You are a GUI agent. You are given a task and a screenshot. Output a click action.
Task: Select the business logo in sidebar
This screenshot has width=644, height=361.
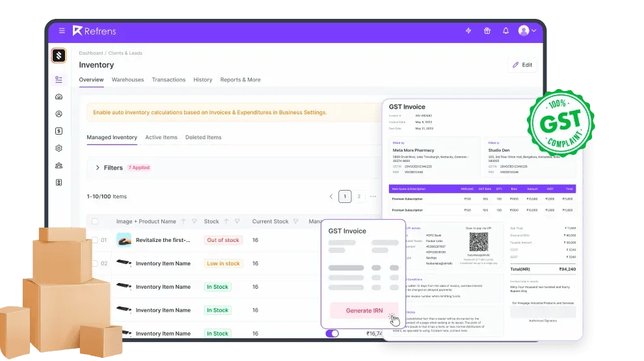(59, 55)
